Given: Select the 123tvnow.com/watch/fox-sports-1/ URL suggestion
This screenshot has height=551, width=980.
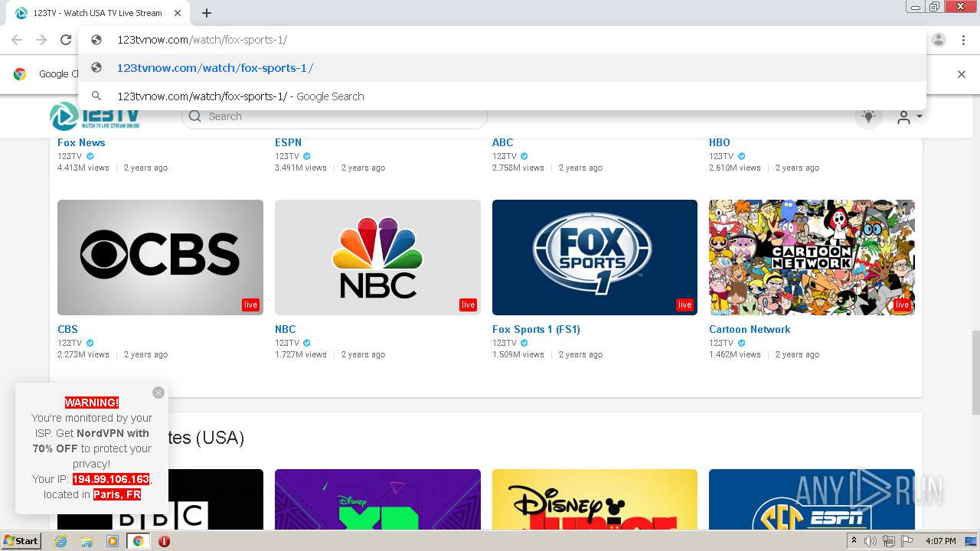Looking at the screenshot, I should [502, 67].
